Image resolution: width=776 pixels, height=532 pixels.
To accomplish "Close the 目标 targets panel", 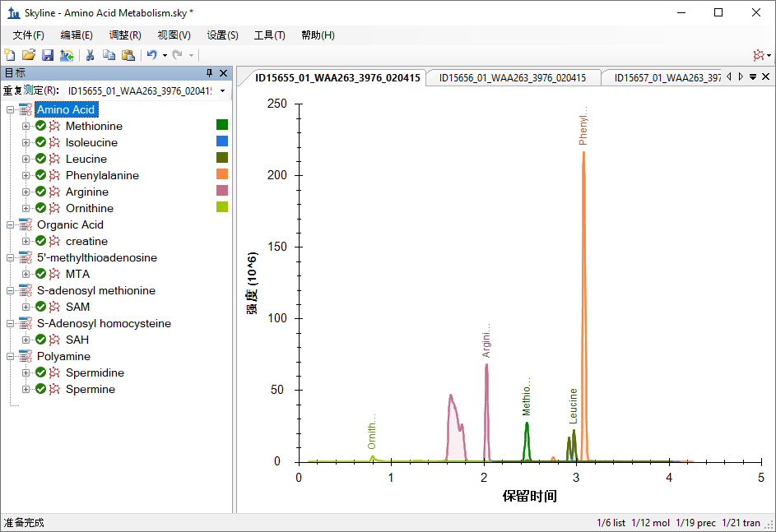I will click(223, 73).
